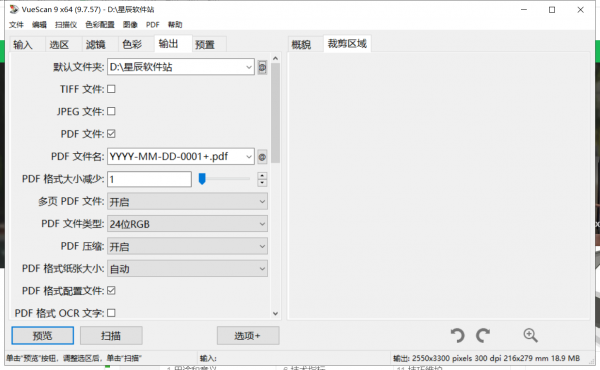Click the PDF 格式大小减少 value field
This screenshot has height=370, width=600.
(x=149, y=179)
